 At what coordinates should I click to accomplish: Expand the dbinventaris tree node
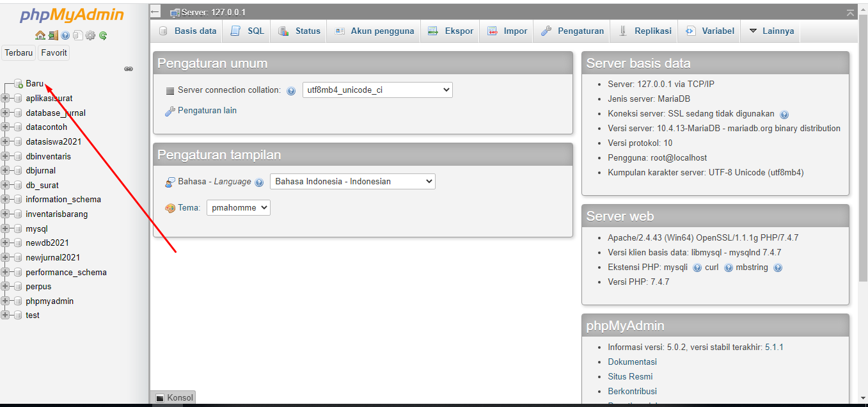pos(6,156)
